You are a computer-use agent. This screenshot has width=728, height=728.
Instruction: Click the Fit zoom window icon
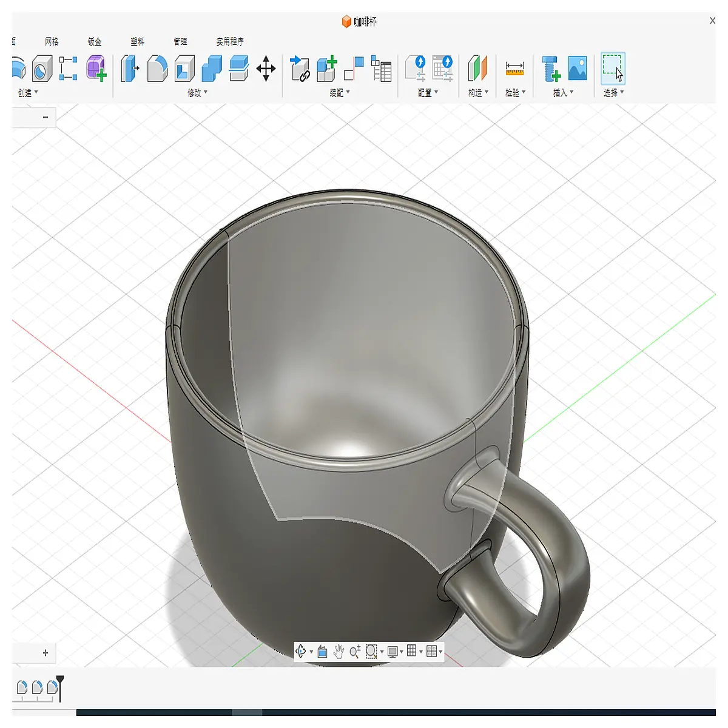point(371,652)
